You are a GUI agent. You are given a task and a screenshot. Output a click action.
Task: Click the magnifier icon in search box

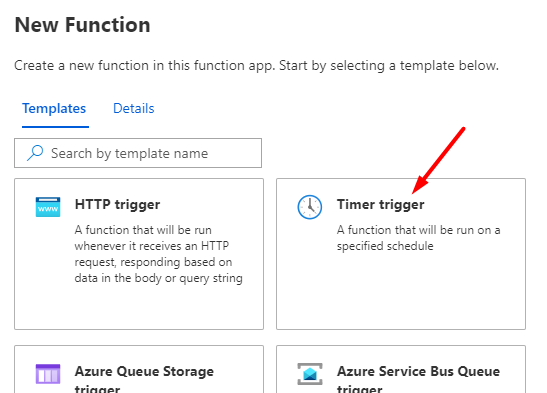(x=35, y=153)
